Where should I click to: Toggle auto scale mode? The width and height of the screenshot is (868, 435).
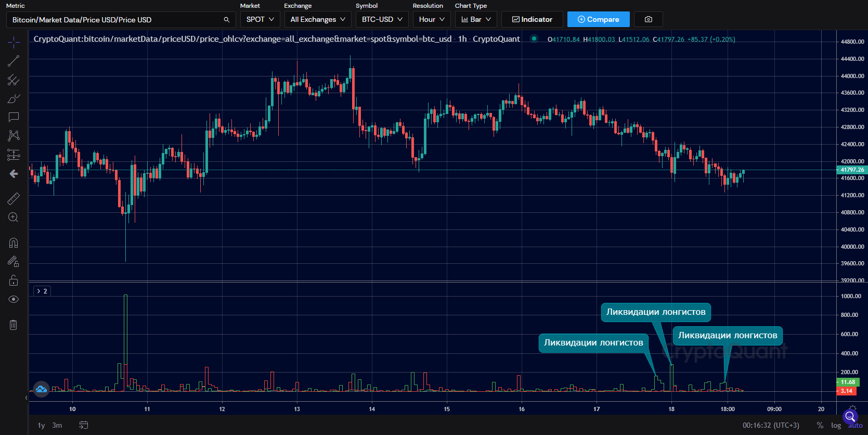click(x=856, y=426)
